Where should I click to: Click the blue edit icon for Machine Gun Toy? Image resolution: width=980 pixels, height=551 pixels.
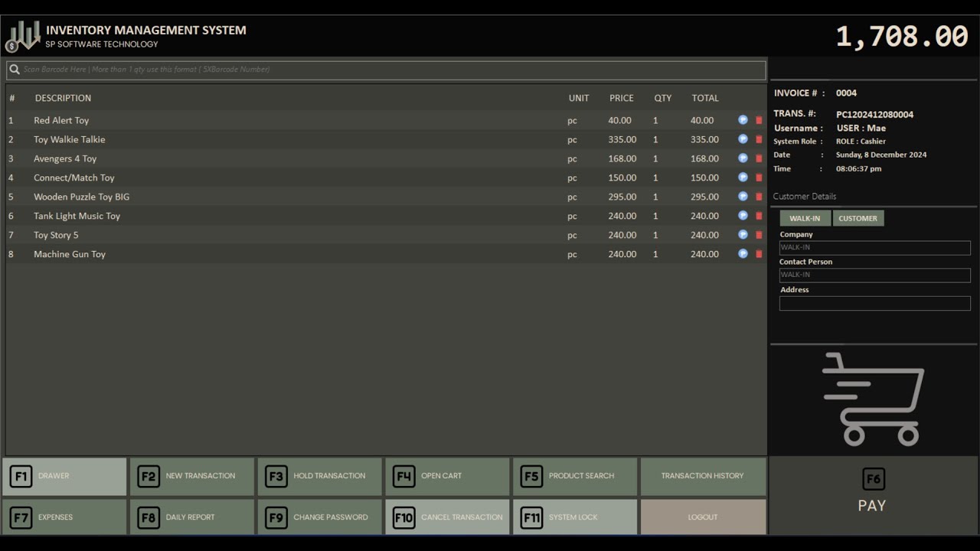click(x=743, y=254)
